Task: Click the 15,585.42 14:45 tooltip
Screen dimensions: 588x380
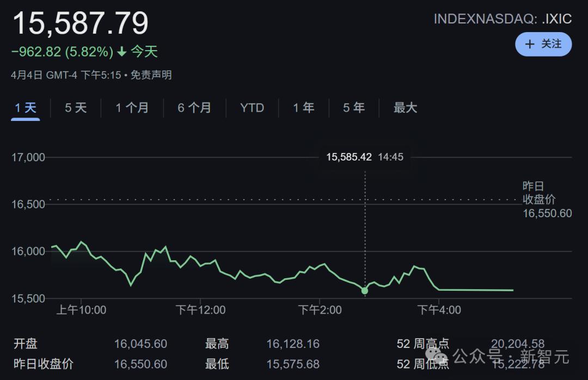Action: (x=364, y=157)
